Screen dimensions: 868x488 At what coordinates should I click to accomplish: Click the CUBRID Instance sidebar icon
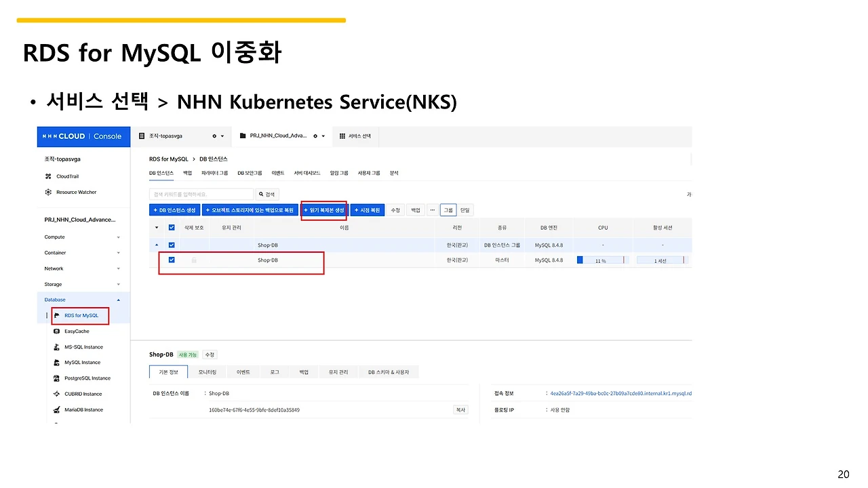click(x=57, y=394)
